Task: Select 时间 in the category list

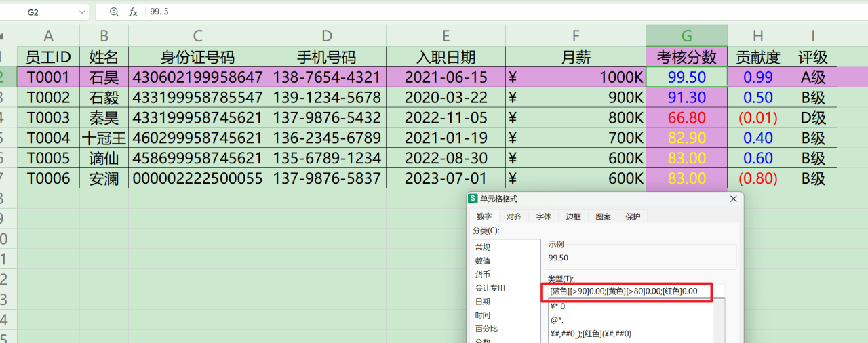Action: (506, 315)
